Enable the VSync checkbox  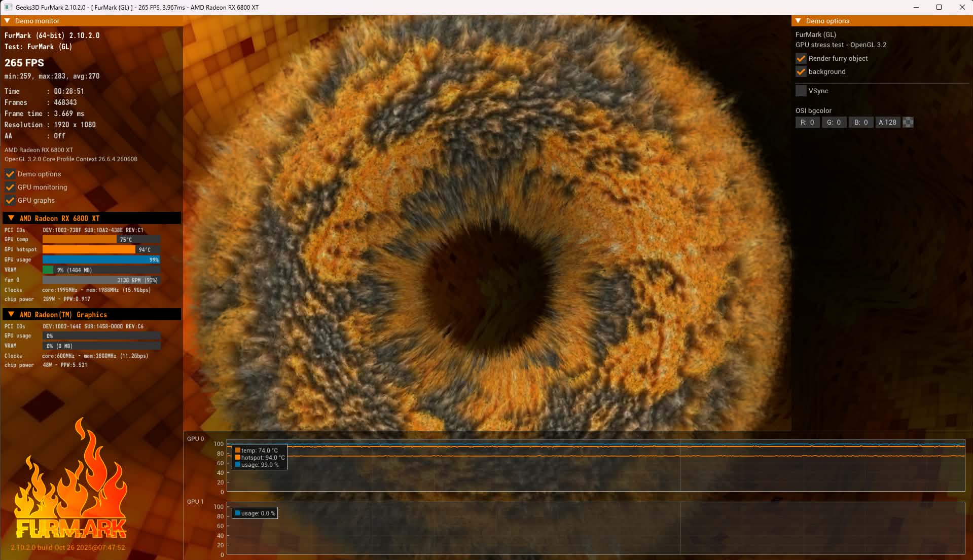[x=801, y=91]
